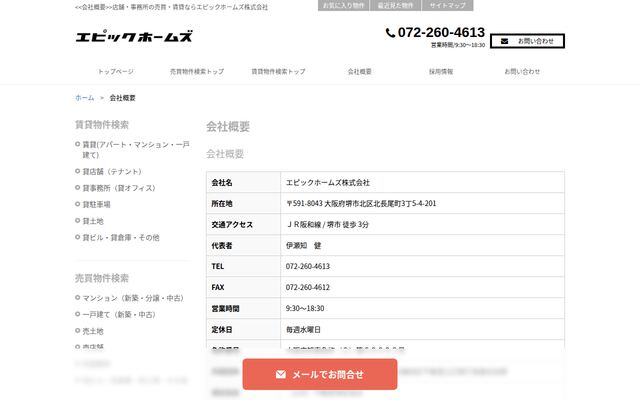Click the 会社名 row label
The width and height of the screenshot is (640, 400).
point(222,183)
